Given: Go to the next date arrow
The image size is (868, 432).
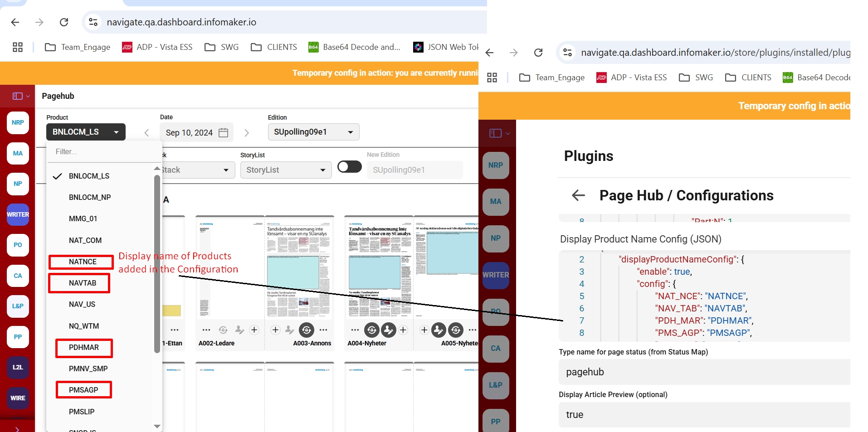Looking at the screenshot, I should pyautogui.click(x=247, y=133).
